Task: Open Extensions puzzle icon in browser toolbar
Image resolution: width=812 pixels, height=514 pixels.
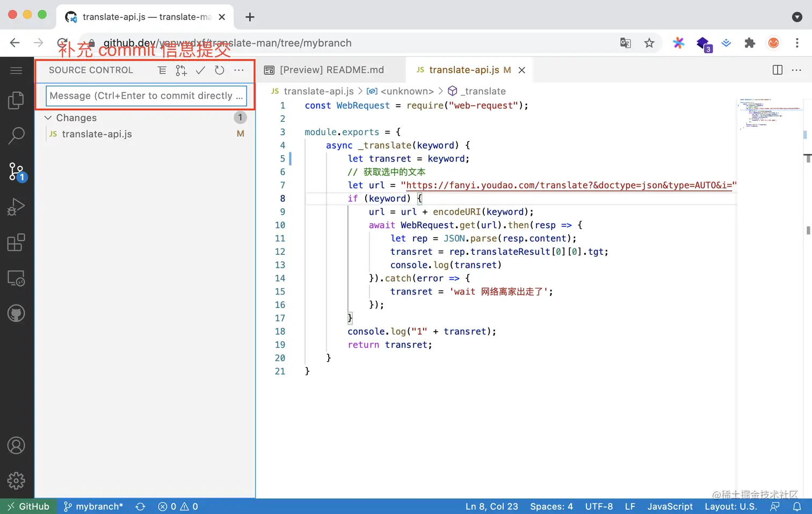Action: pos(750,43)
